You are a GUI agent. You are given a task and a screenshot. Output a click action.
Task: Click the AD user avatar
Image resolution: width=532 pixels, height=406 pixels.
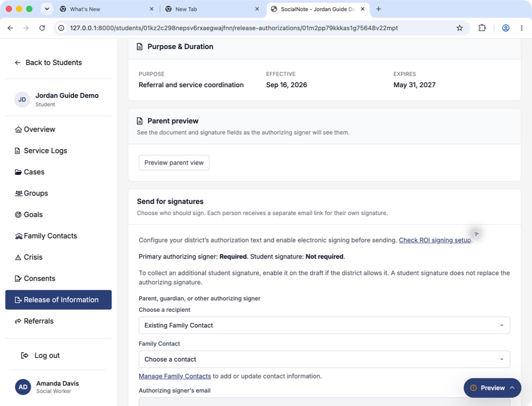23,387
